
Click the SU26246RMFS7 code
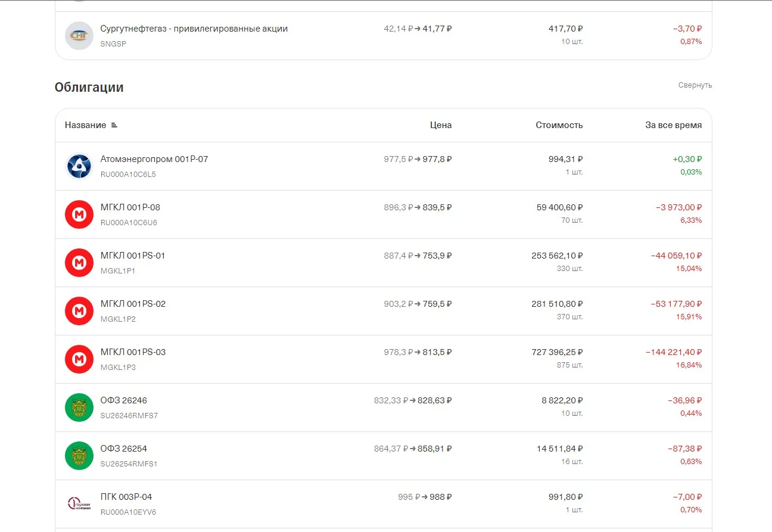(x=129, y=416)
